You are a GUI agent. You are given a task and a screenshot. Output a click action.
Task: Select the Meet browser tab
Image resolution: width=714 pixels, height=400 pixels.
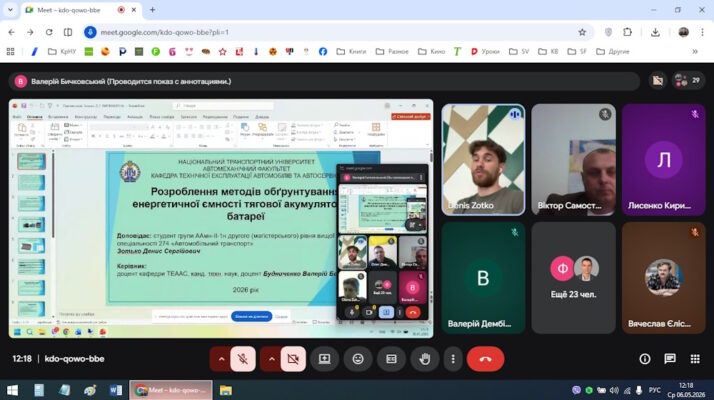[x=75, y=10]
